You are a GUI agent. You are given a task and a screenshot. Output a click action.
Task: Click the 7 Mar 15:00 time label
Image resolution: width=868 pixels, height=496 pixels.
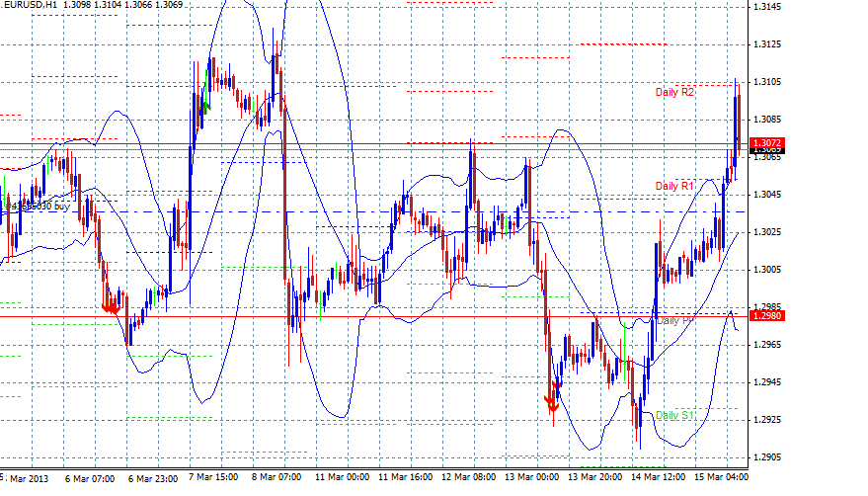click(213, 477)
